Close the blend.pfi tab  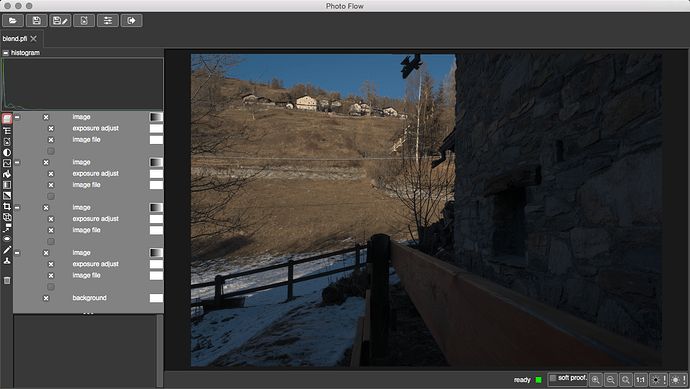pyautogui.click(x=34, y=39)
